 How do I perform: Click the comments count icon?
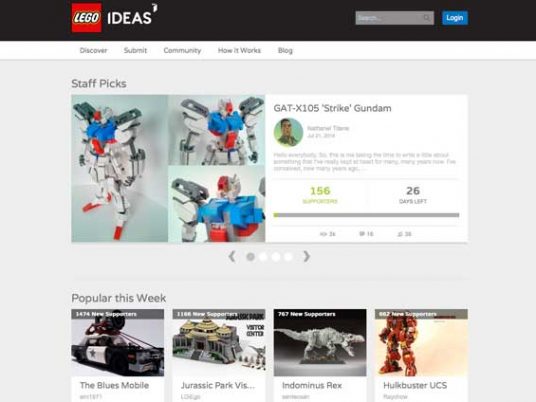coord(362,234)
